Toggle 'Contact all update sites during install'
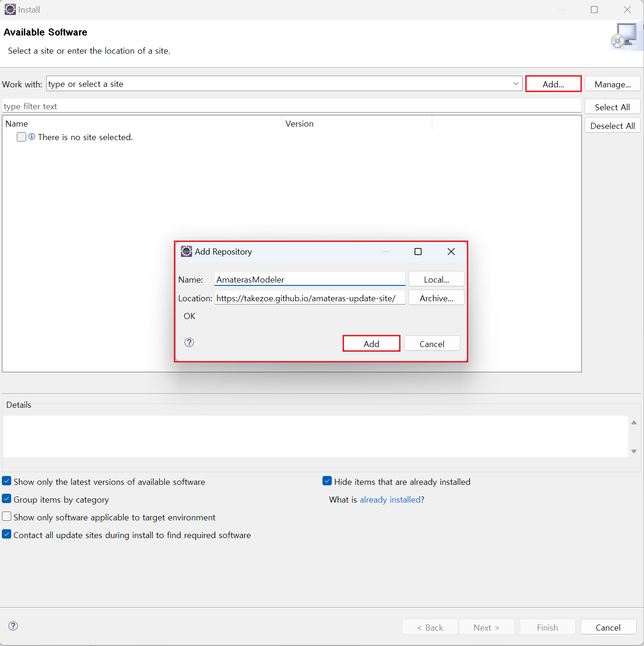The height and width of the screenshot is (646, 644). pyautogui.click(x=7, y=534)
